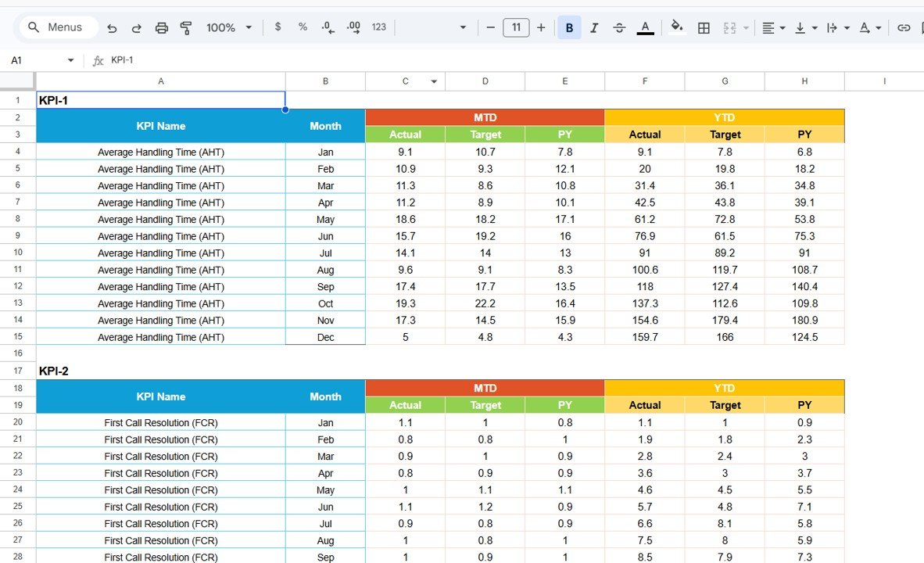Toggle bold formatting off for KPI-1
Viewport: 924px width, 563px height.
568,27
